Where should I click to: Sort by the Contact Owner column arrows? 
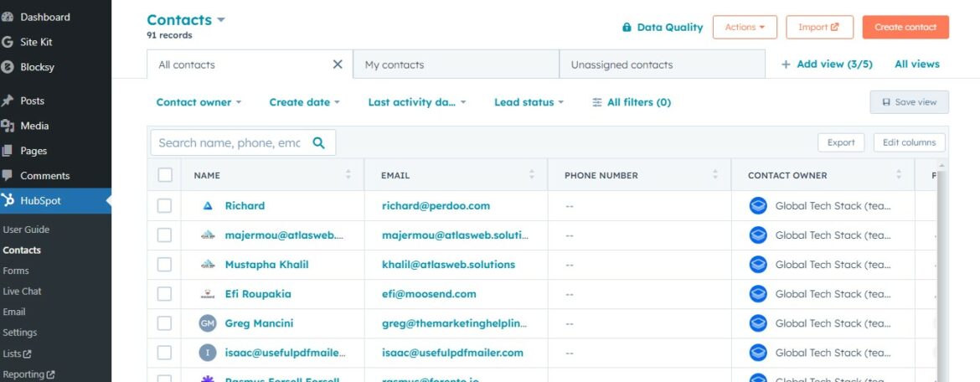click(899, 175)
